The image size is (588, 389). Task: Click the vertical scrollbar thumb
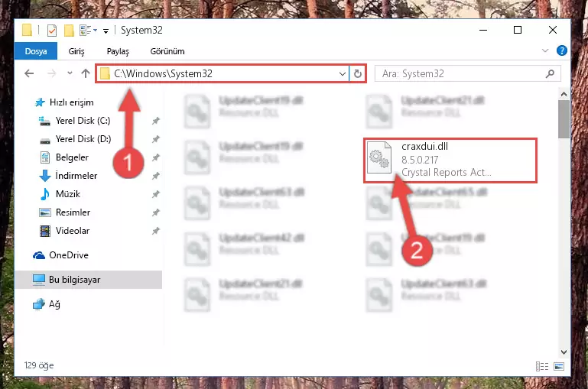[564, 119]
